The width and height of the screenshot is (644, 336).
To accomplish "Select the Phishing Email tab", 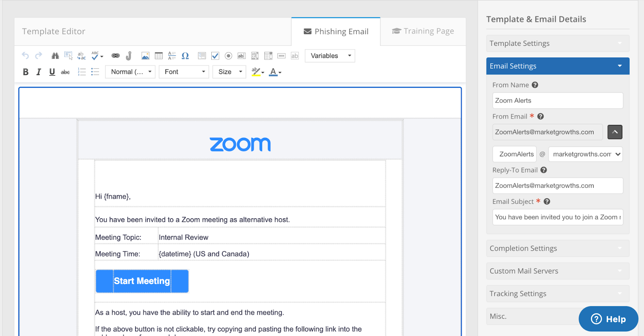I will 336,32.
